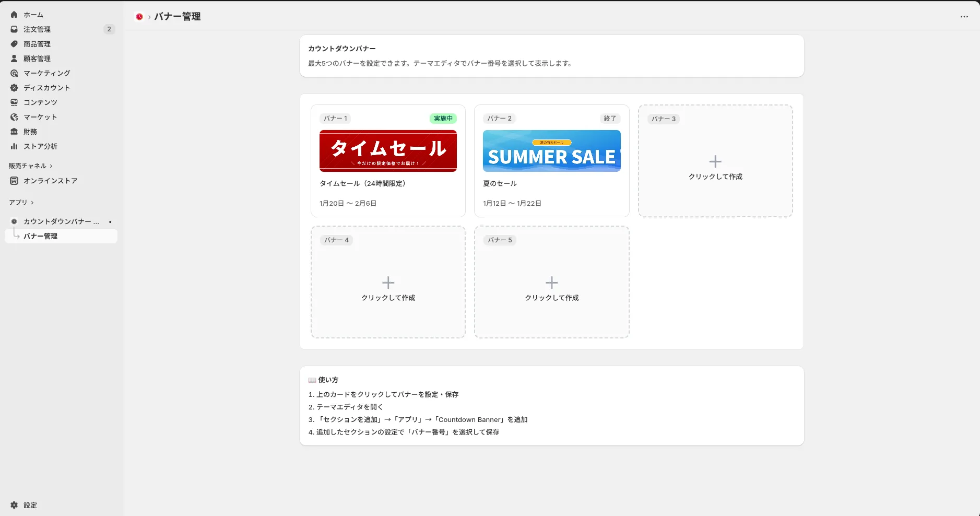Open the three-dot overflow menu top right

point(963,16)
